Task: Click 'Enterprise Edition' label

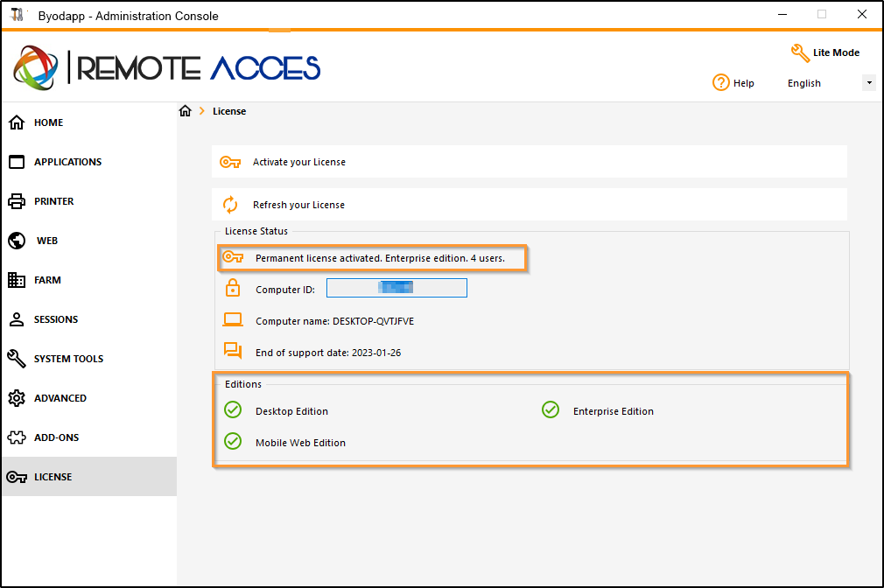Action: coord(614,411)
